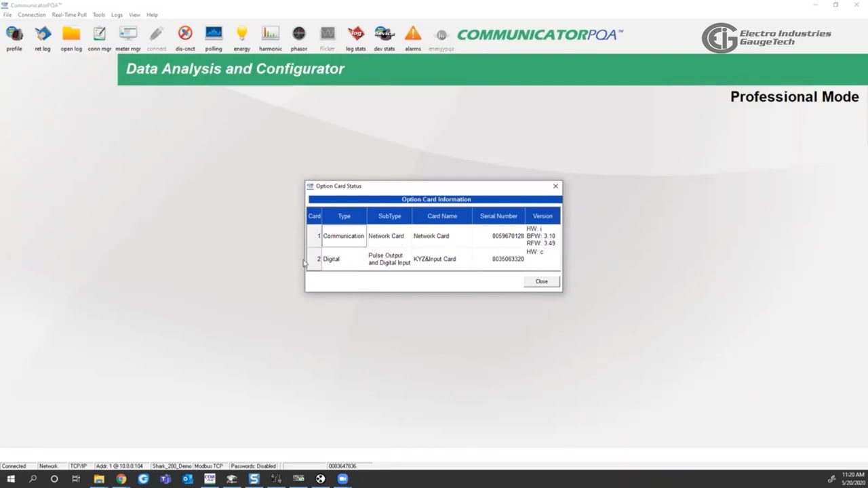The height and width of the screenshot is (488, 868).
Task: Open the Connection menu
Action: click(32, 15)
